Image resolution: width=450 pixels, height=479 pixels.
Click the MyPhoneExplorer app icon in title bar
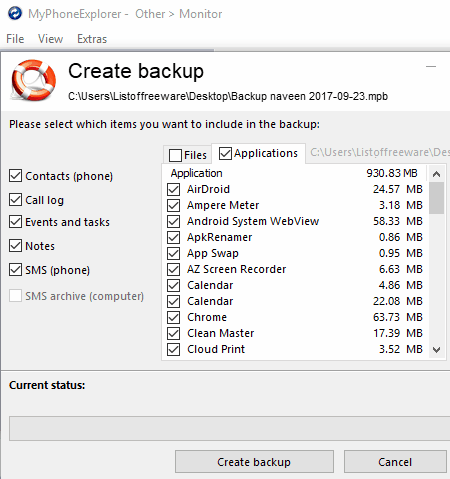[15, 14]
